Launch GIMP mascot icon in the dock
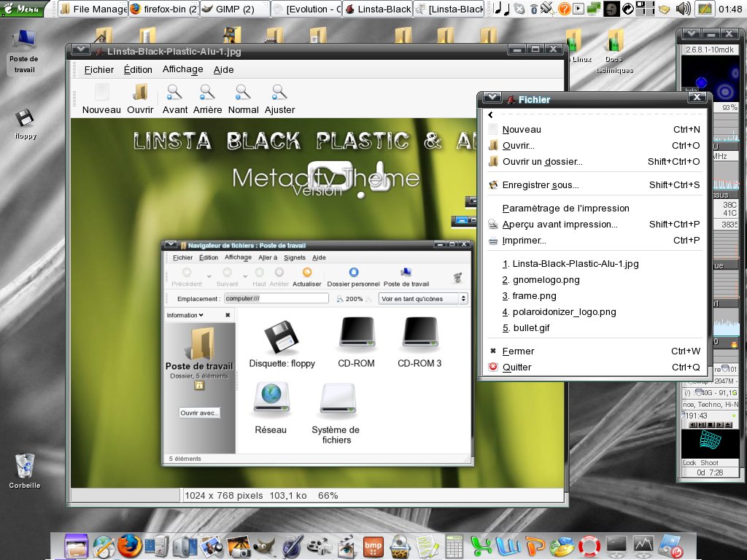Screen dimensions: 747x560 (x=264, y=547)
